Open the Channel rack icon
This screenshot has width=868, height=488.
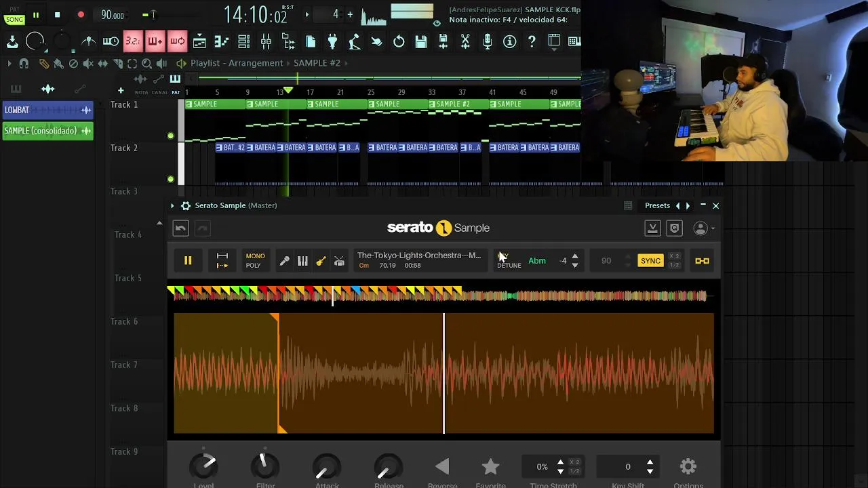243,41
